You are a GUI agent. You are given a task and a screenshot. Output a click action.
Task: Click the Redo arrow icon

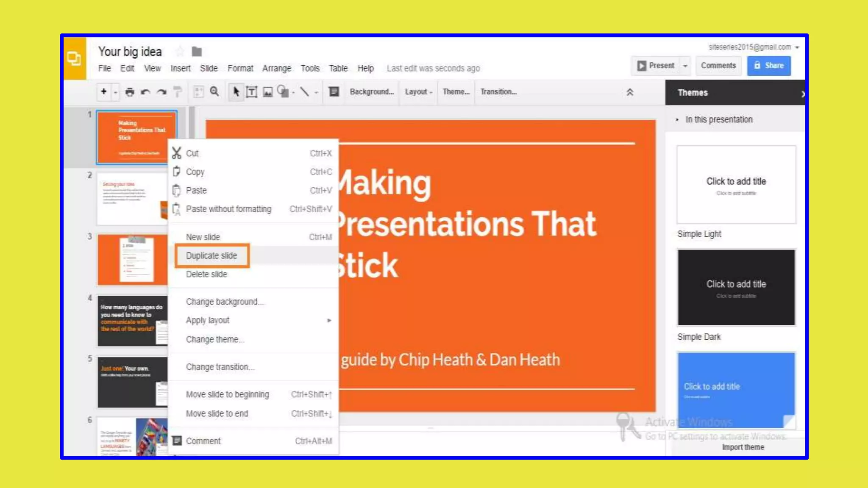pyautogui.click(x=161, y=92)
